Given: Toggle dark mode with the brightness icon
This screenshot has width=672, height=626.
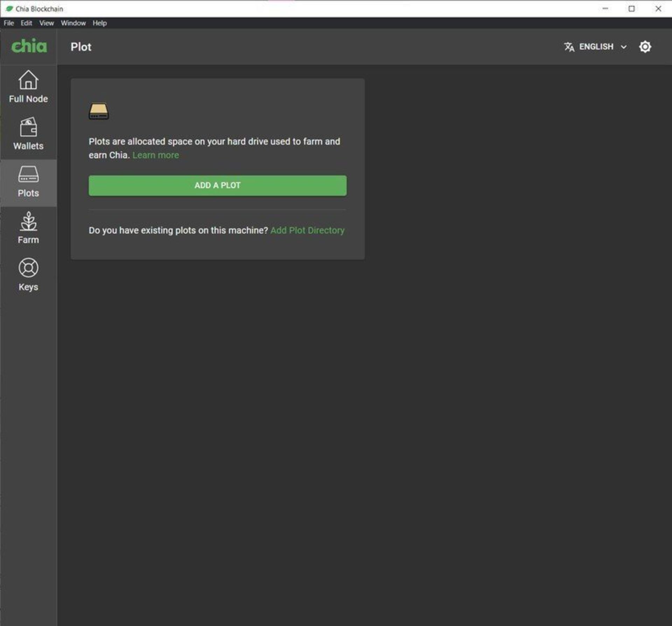Looking at the screenshot, I should coord(645,47).
